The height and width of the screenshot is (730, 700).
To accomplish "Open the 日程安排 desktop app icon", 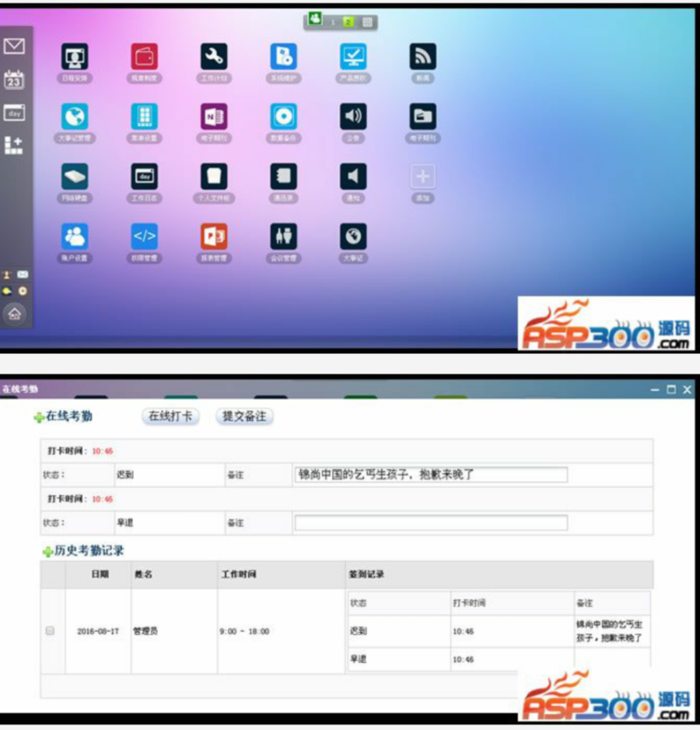I will click(75, 56).
